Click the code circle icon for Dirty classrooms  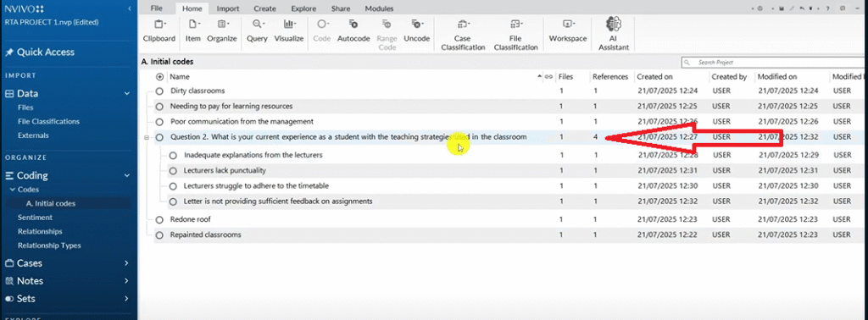[x=159, y=91]
